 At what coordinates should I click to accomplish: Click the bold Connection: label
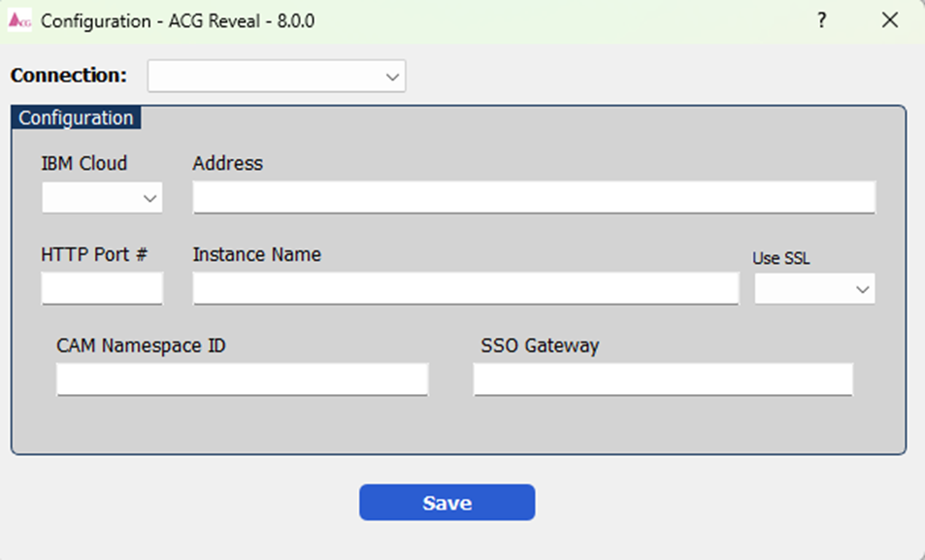click(69, 76)
